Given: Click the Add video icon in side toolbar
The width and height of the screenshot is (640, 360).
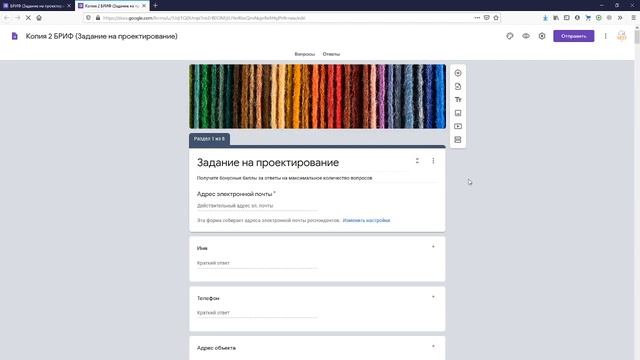Looking at the screenshot, I should [x=458, y=126].
